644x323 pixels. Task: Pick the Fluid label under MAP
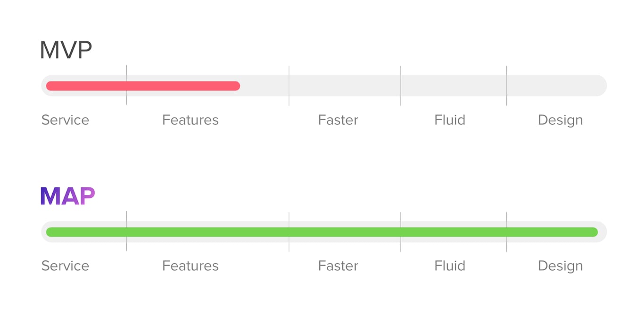pos(450,266)
